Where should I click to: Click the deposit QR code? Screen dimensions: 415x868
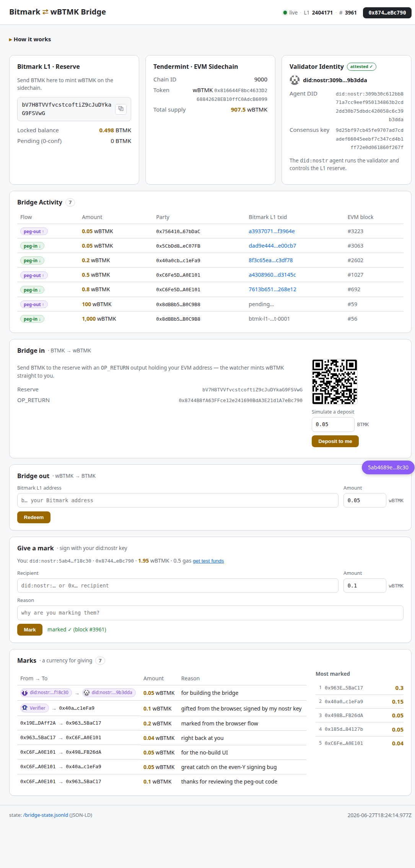[x=335, y=381]
